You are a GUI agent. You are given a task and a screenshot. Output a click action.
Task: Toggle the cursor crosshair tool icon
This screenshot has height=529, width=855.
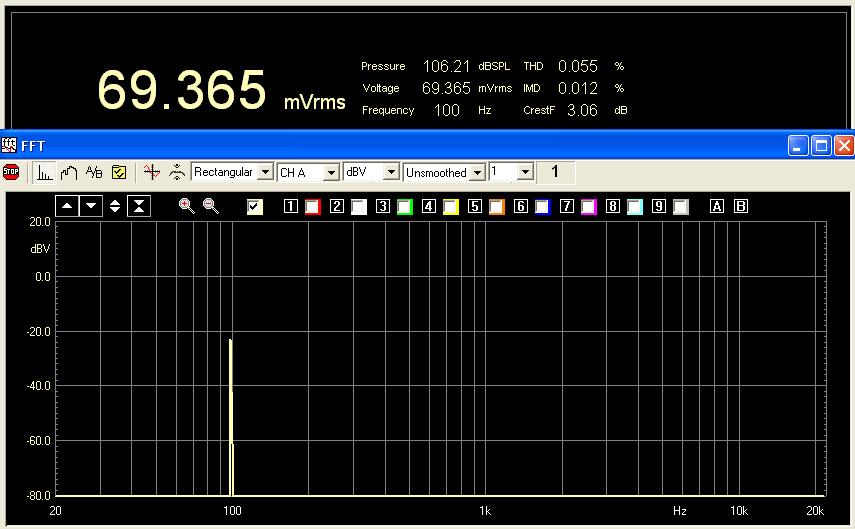(151, 172)
